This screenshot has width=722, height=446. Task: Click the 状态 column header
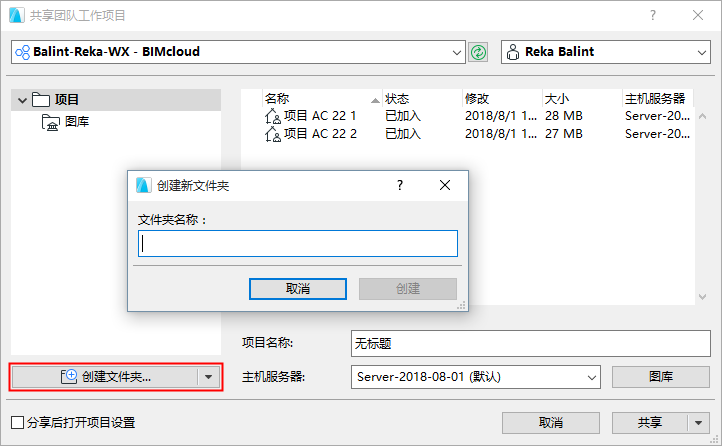pos(422,98)
